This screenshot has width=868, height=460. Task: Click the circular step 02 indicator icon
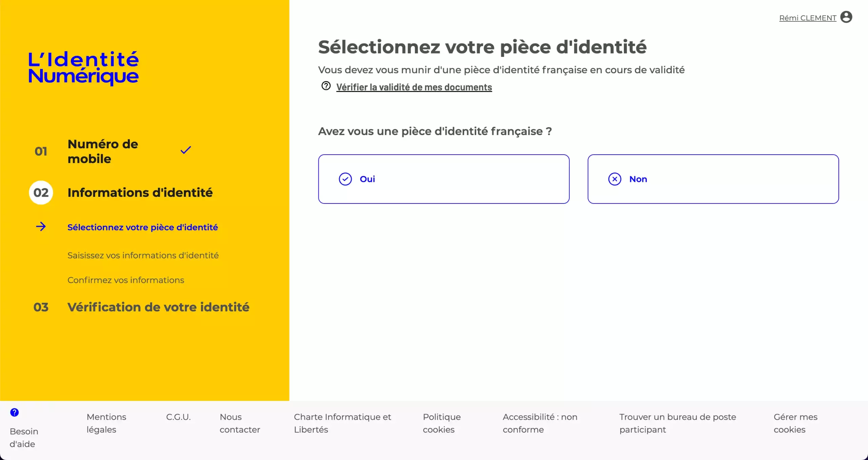[x=41, y=192]
